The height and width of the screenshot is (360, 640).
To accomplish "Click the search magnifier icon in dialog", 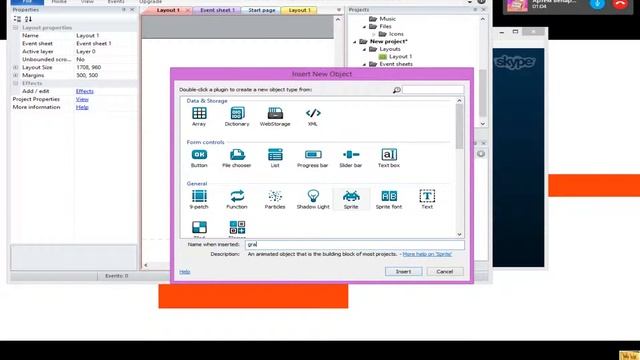I will click(396, 90).
